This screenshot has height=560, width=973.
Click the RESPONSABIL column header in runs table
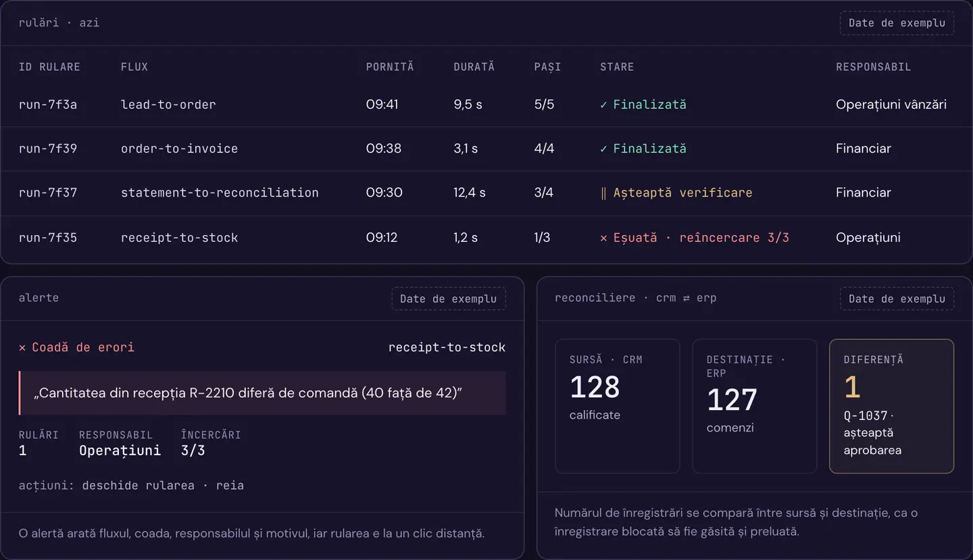pos(874,67)
